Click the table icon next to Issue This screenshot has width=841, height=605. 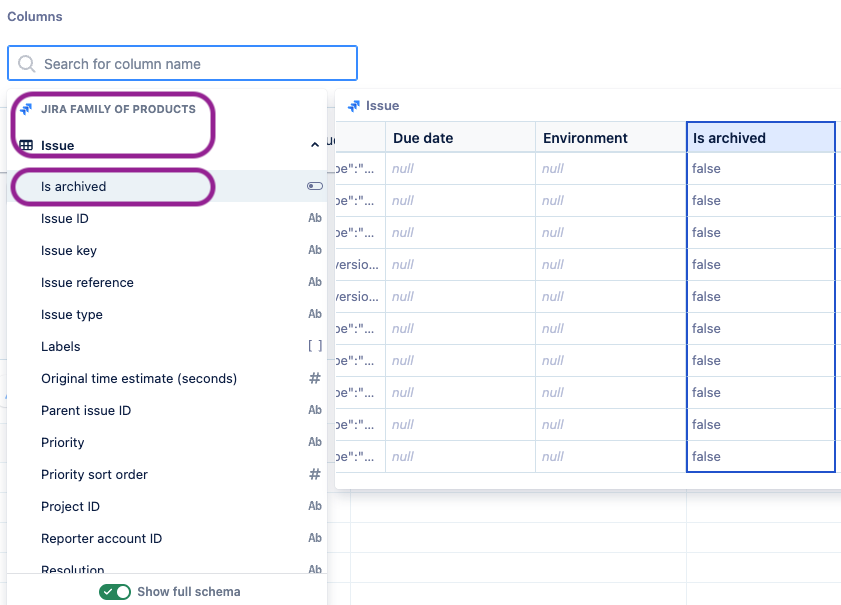[26, 145]
